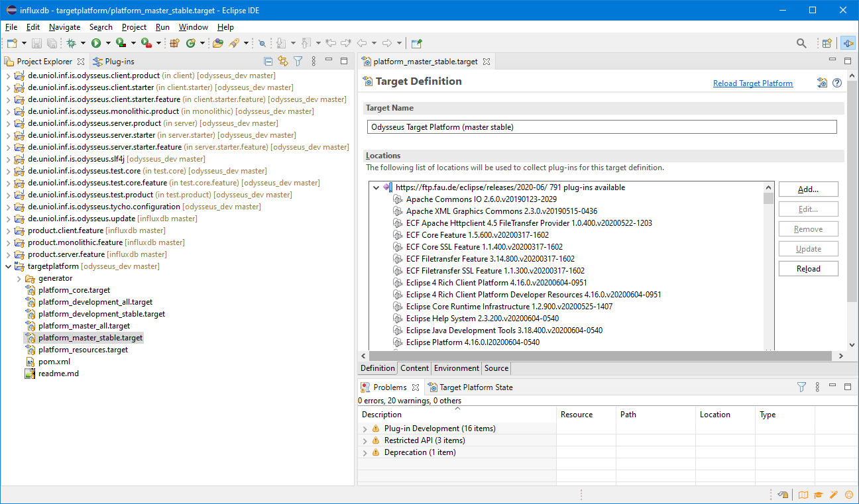Click New Plug-in Project icon in toolbar

(x=174, y=43)
